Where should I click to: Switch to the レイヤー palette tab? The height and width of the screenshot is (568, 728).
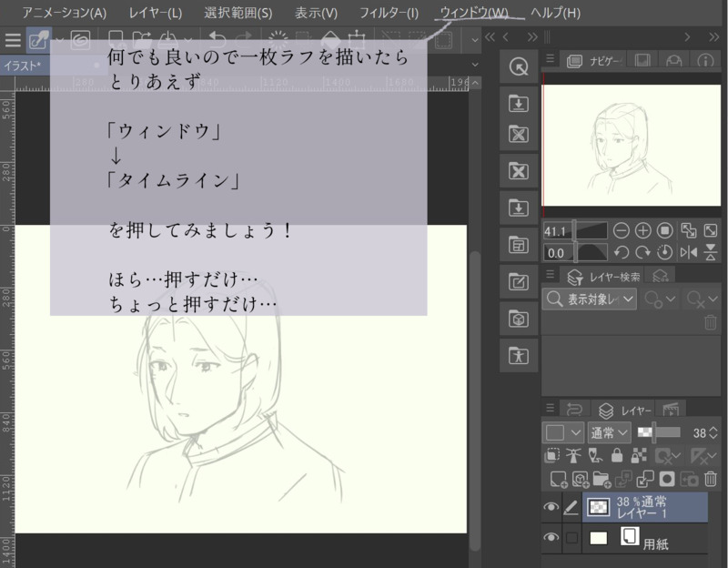(x=624, y=411)
